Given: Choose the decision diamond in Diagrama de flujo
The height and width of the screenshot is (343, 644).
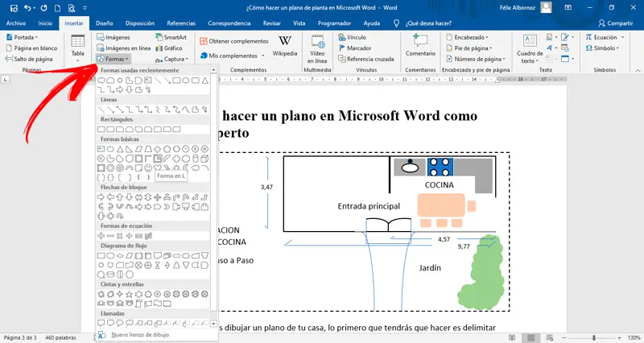Looking at the screenshot, I should click(120, 255).
